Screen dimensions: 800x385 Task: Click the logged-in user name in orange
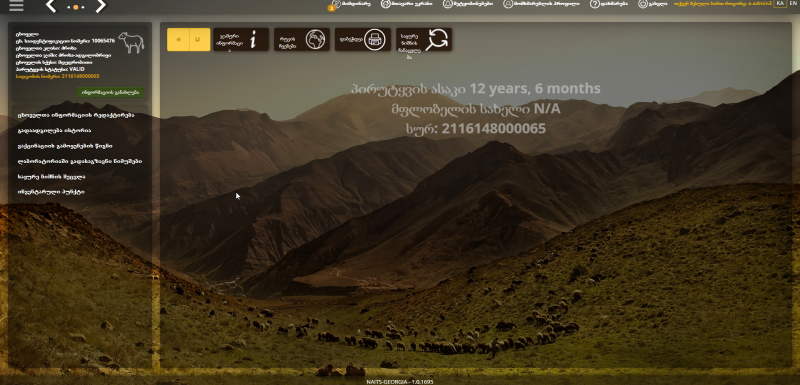tap(723, 4)
